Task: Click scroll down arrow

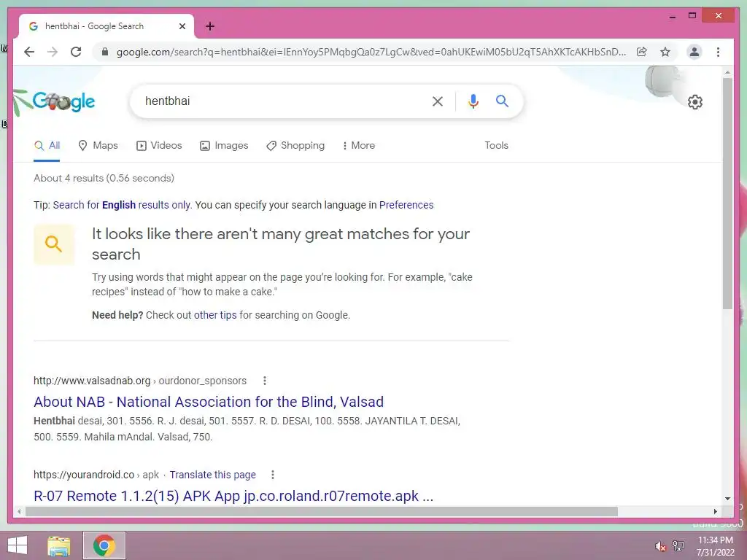Action: click(x=727, y=499)
